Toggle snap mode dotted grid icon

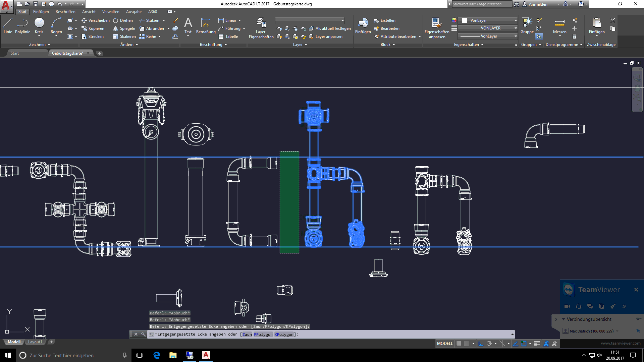pos(467,343)
